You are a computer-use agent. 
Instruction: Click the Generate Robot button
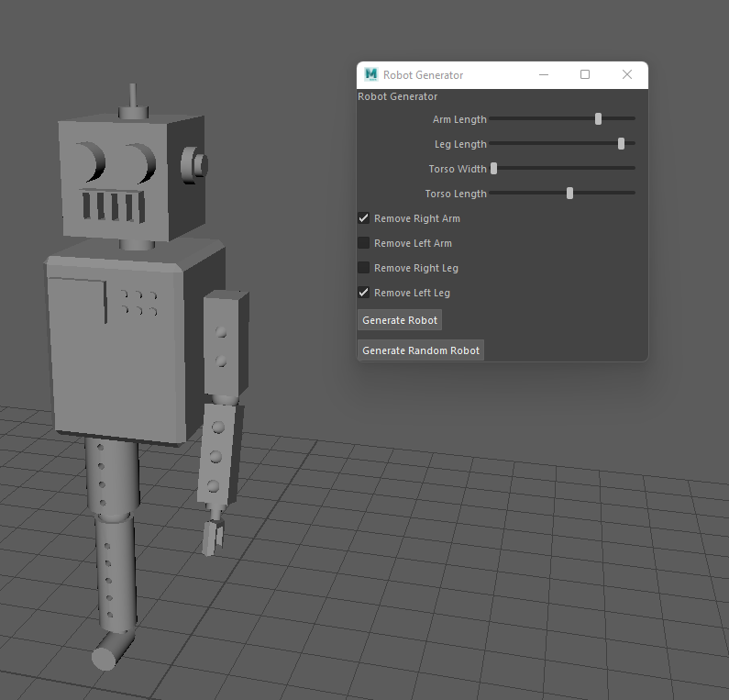[400, 320]
